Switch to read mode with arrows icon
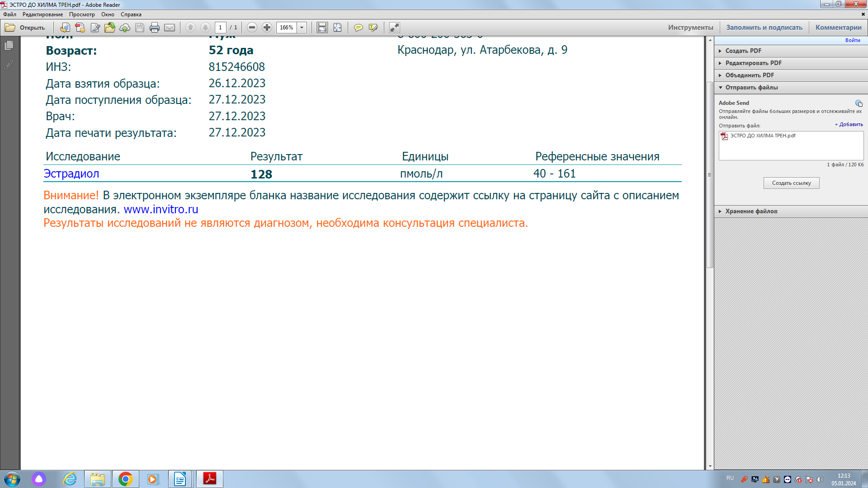 [394, 28]
